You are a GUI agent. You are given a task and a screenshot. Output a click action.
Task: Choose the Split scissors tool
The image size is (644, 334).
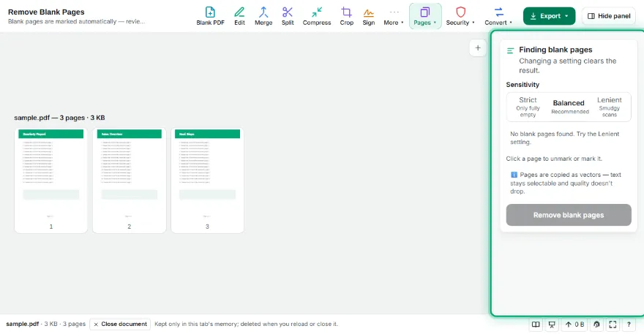(288, 16)
